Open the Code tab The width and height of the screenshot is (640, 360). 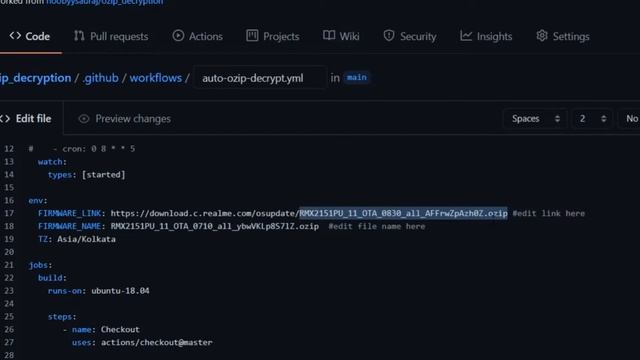(29, 36)
